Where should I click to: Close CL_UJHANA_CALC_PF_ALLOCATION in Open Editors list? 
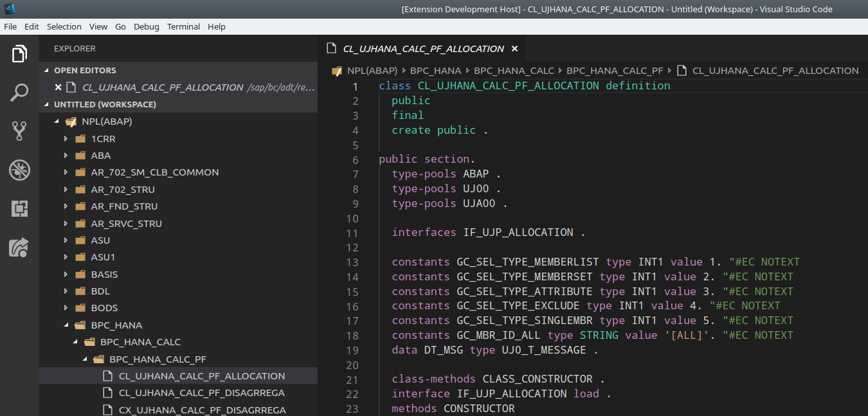[x=59, y=87]
